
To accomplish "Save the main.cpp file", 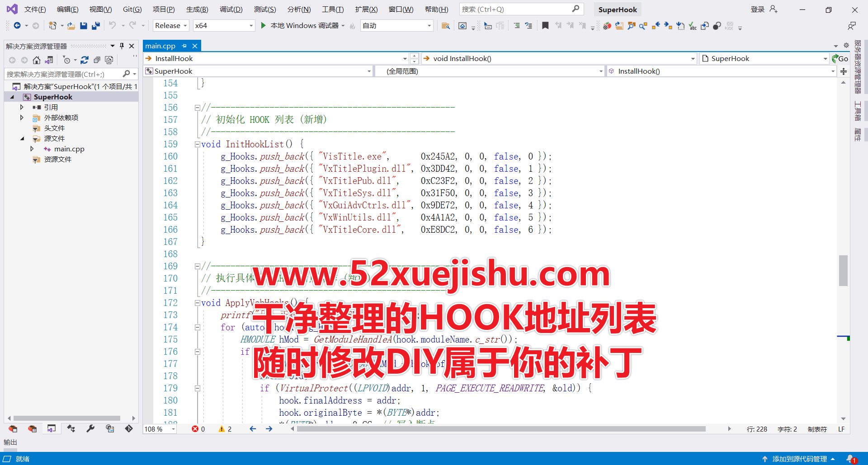I will click(83, 26).
